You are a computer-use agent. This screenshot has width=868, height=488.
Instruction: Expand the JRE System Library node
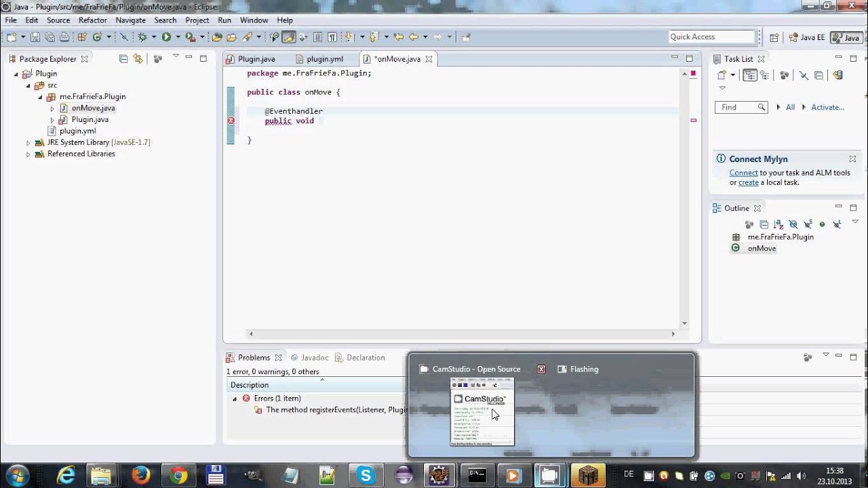click(28, 143)
